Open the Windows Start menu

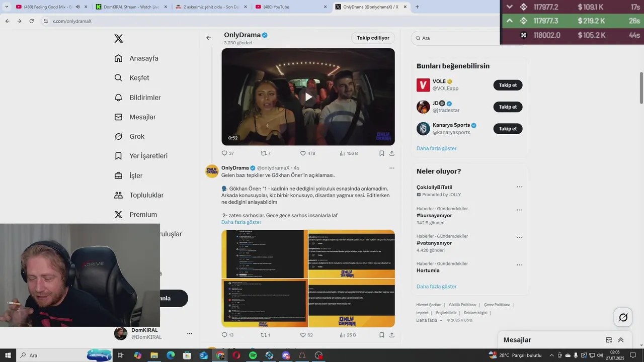coord(8,355)
